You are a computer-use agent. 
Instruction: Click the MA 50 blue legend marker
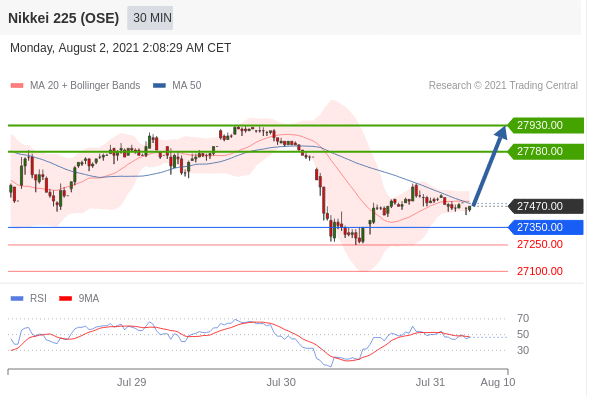(159, 85)
